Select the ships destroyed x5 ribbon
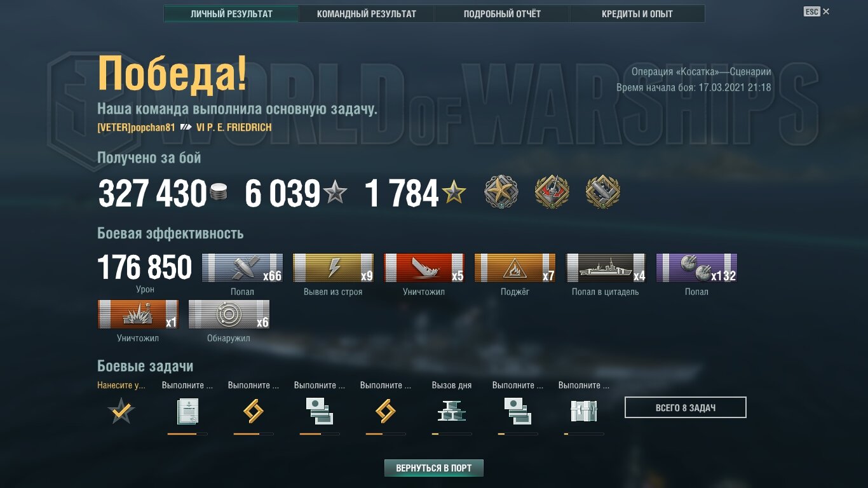Screen dimensions: 868x488 tap(424, 268)
